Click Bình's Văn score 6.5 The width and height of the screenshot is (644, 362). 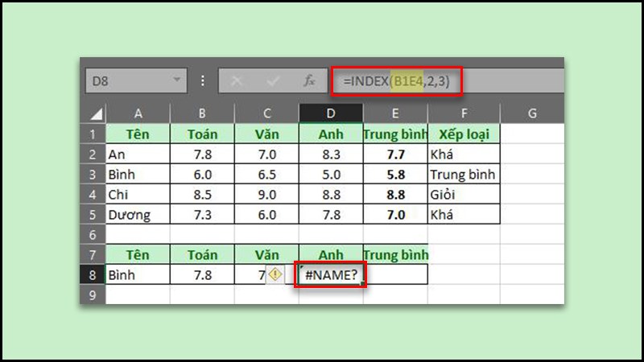tap(267, 175)
